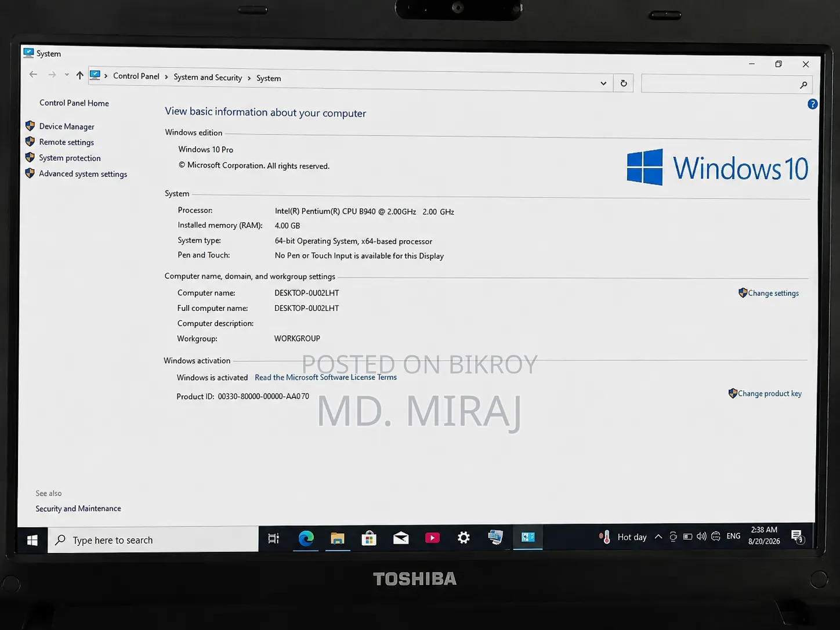Expand the chevron right of the computer icon
Screen dimensions: 840x630
point(106,76)
